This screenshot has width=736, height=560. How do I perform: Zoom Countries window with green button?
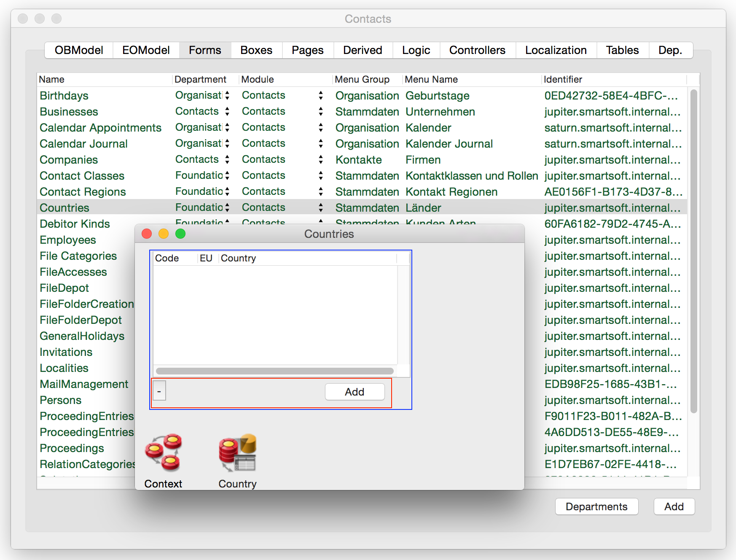click(x=180, y=234)
